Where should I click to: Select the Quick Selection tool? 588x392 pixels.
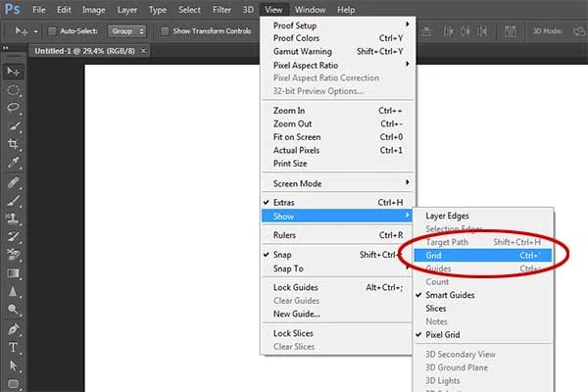pos(14,126)
